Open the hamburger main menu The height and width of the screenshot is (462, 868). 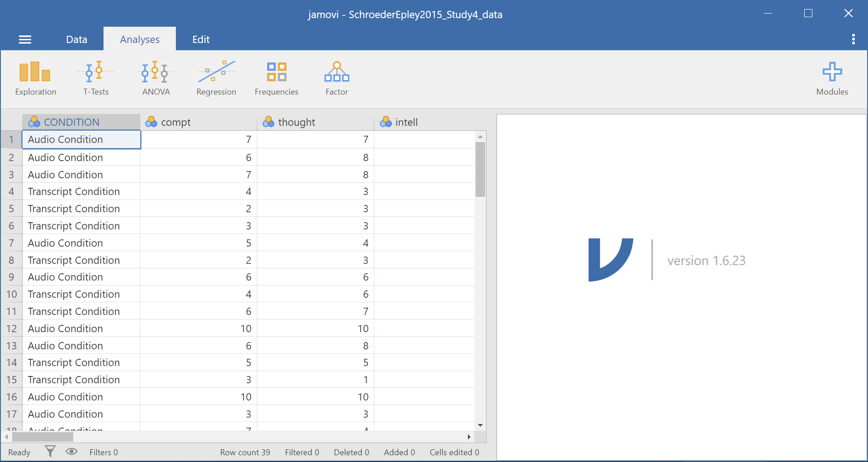(25, 40)
